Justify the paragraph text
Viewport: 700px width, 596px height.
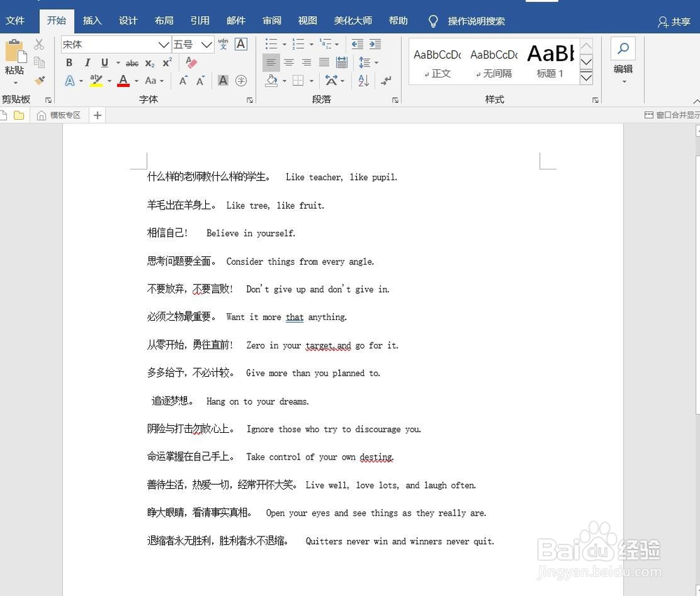(323, 62)
